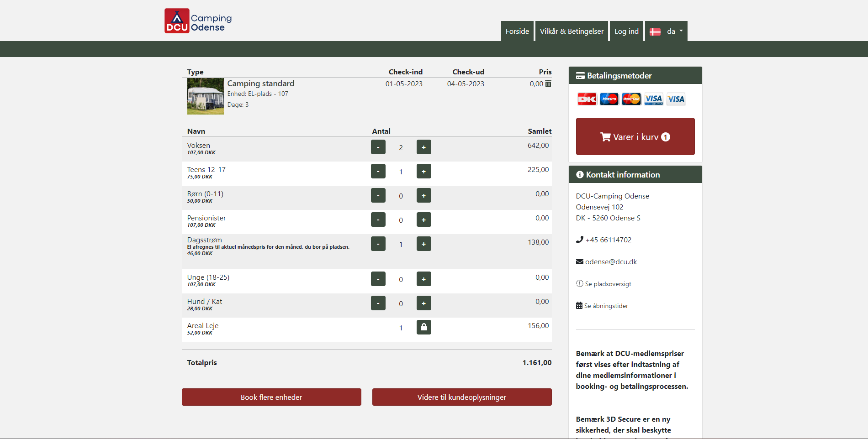Screen dimensions: 868x439
Task: Click Book flere enheder button
Action: (x=271, y=397)
